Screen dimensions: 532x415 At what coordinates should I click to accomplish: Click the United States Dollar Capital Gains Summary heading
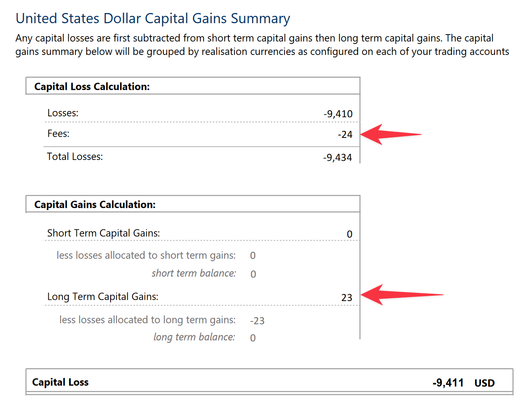(153, 19)
